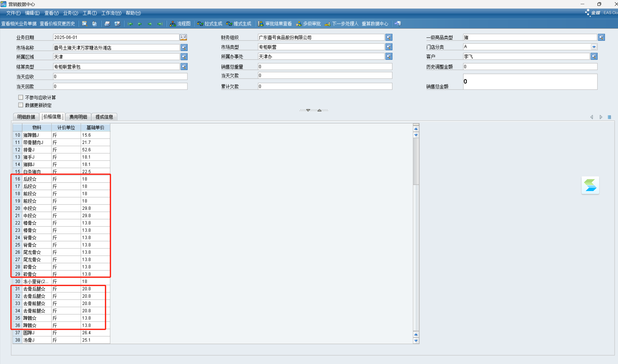Toggle 数据更新锁定 checkbox

[21, 105]
